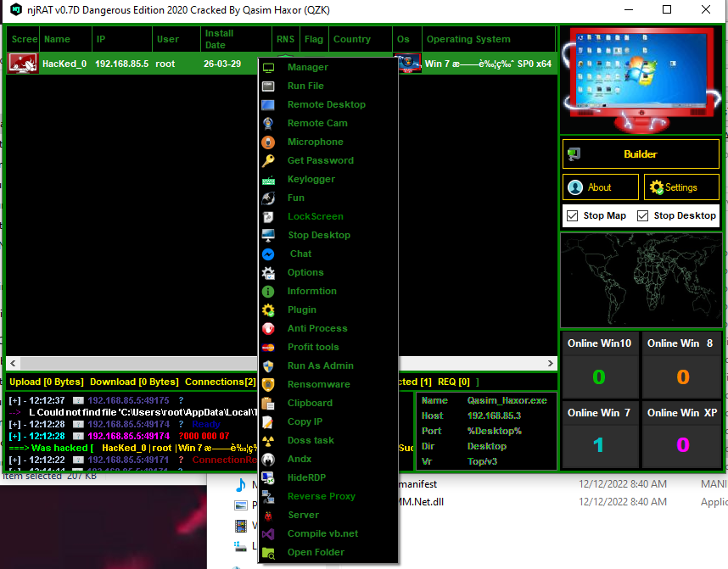The image size is (728, 569).
Task: Click the shield icon beside Run As Admin
Action: point(268,366)
